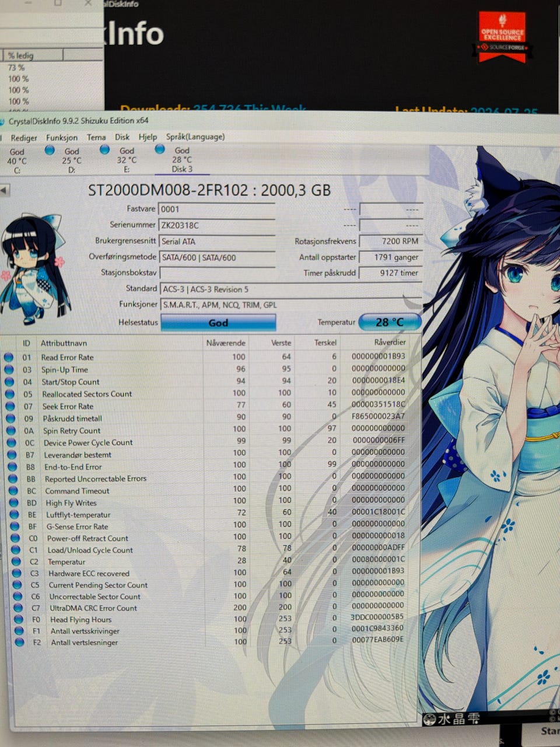560x747 pixels.
Task: Click status icon for Seek Error Rate
Action: tap(10, 406)
